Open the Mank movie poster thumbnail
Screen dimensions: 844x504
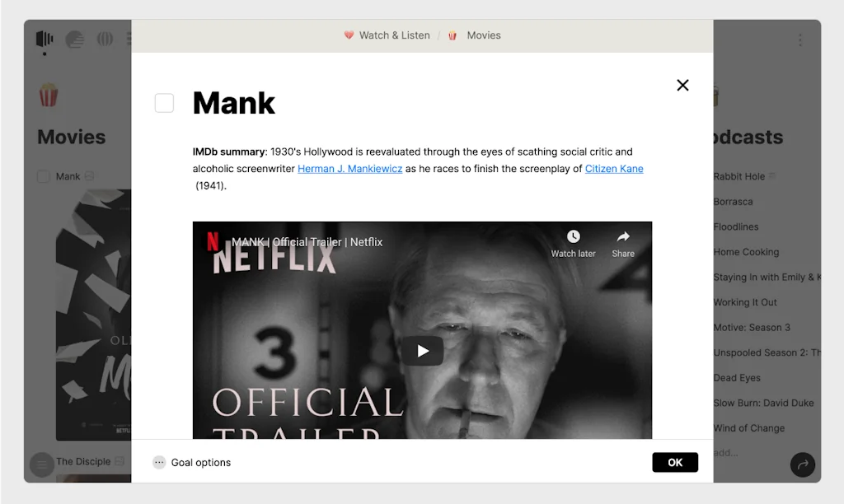pyautogui.click(x=94, y=315)
